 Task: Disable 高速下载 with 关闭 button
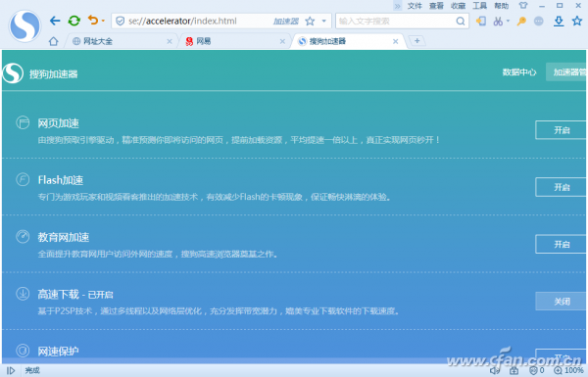tap(561, 302)
